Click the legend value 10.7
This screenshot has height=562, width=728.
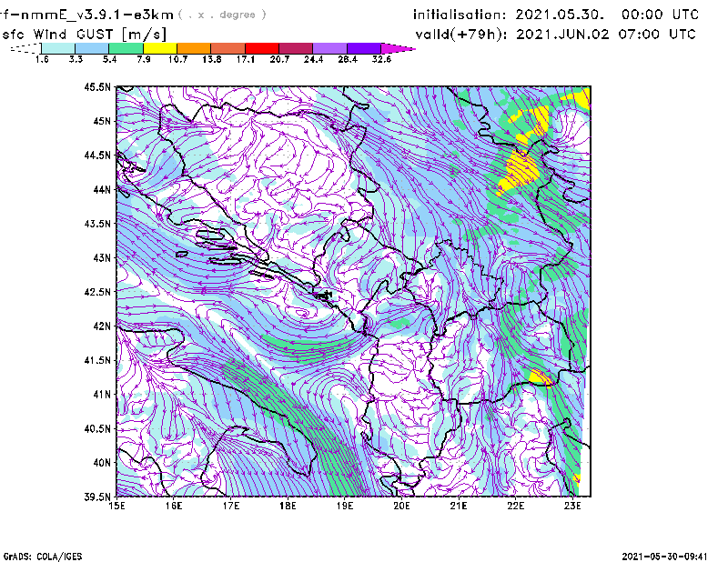[177, 59]
